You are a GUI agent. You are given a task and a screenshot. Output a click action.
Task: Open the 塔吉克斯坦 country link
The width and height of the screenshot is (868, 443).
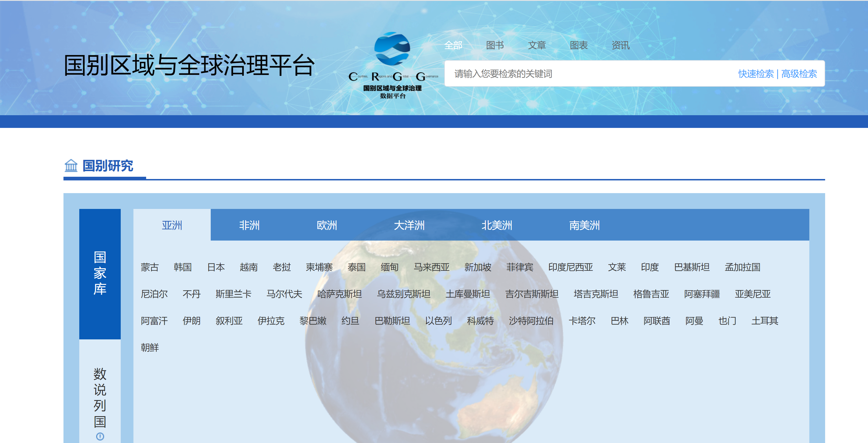click(x=596, y=294)
